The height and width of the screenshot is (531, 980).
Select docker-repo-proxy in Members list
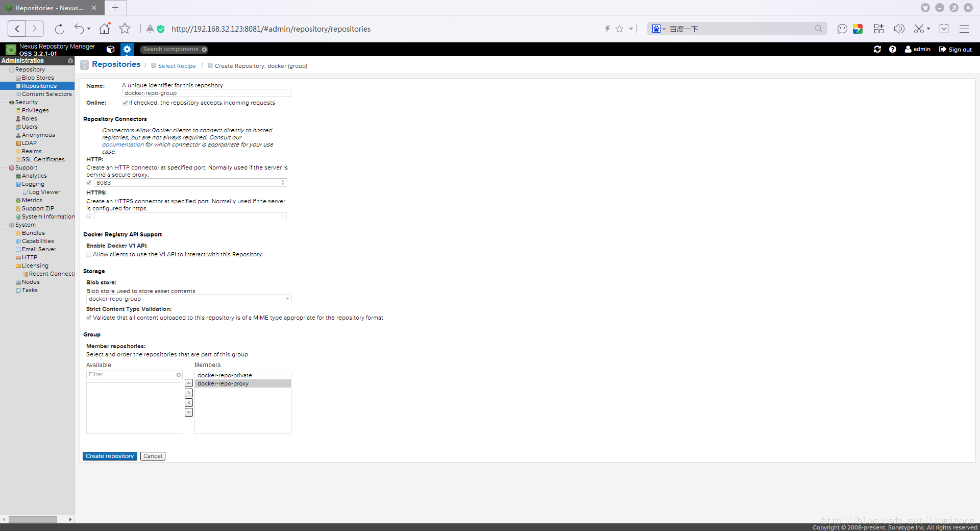click(x=243, y=383)
